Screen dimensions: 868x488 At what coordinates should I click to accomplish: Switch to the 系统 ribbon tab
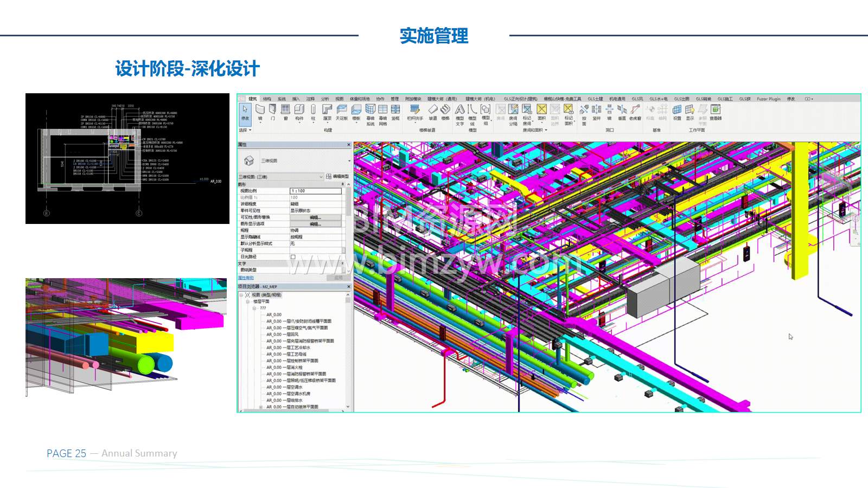point(282,99)
